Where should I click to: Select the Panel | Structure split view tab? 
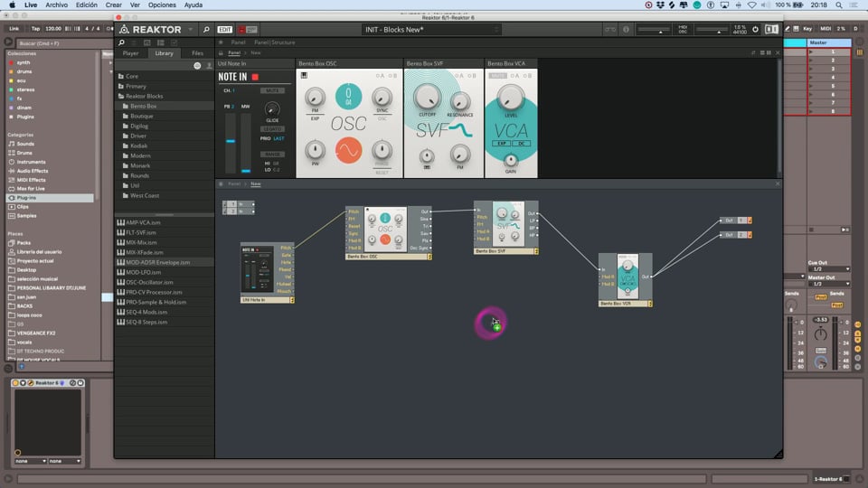pos(275,42)
